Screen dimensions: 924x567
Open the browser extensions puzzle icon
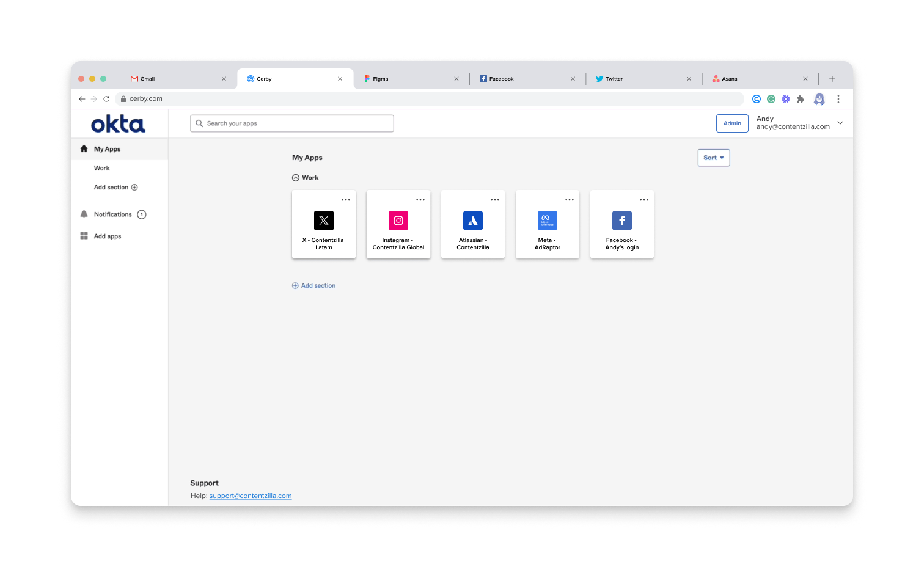point(801,99)
